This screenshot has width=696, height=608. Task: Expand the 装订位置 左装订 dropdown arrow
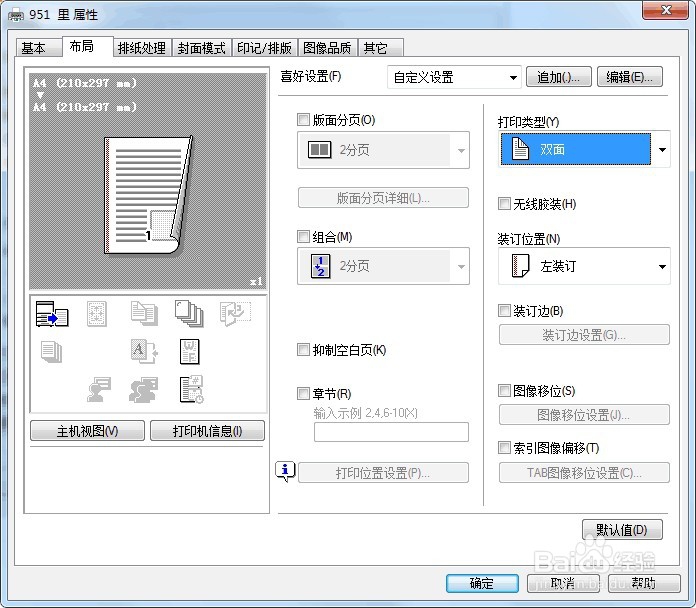point(662,267)
